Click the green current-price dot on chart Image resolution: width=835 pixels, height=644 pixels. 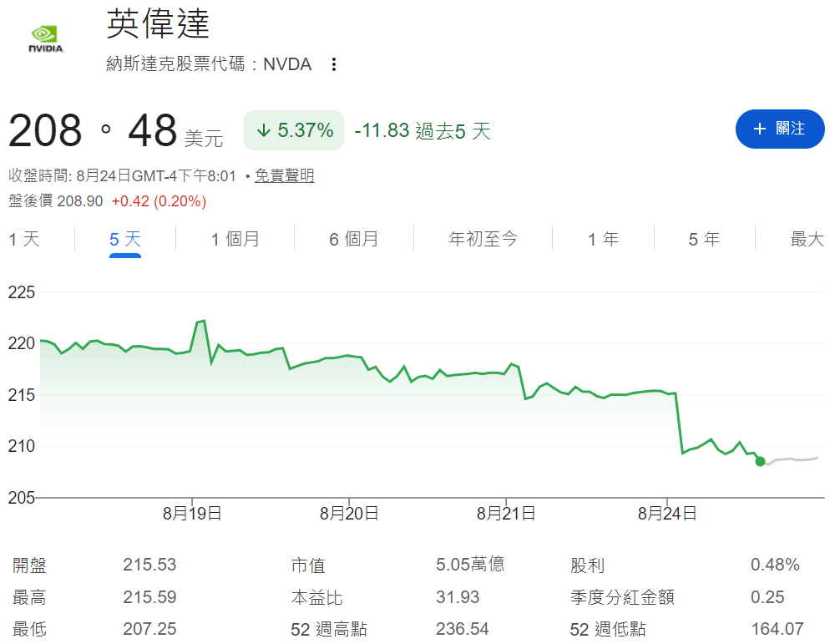pyautogui.click(x=761, y=461)
